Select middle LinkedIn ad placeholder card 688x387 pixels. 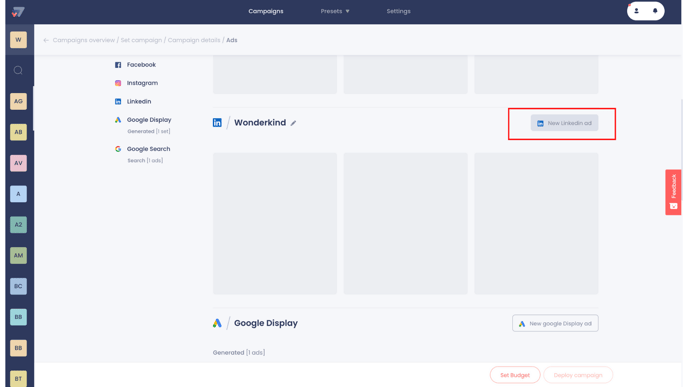(405, 223)
